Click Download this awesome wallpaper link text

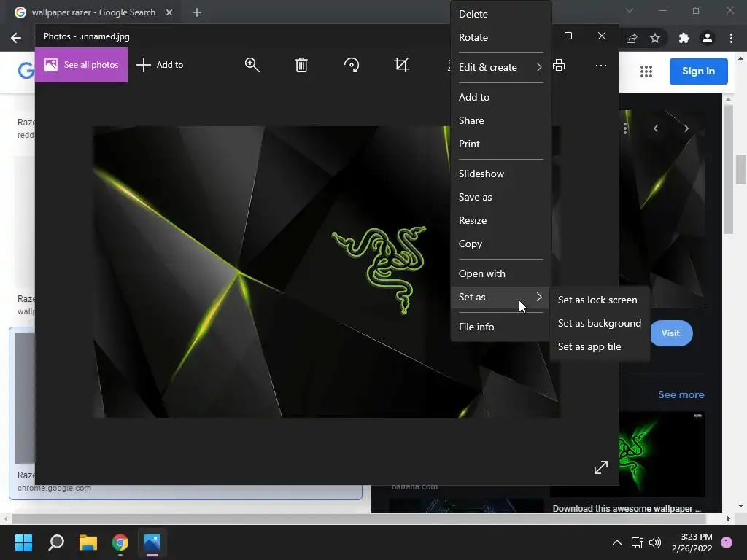pyautogui.click(x=627, y=508)
